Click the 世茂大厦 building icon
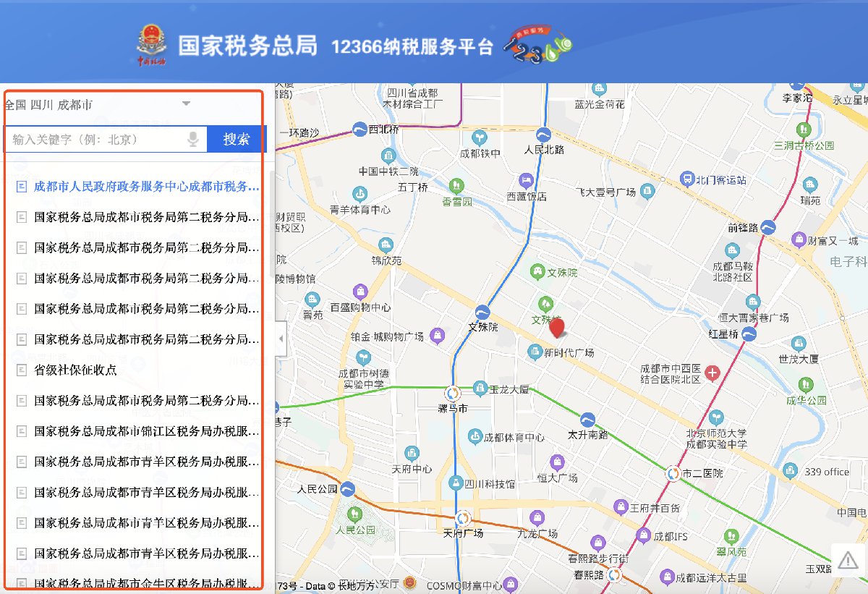Viewport: 868px width, 594px height. [798, 343]
